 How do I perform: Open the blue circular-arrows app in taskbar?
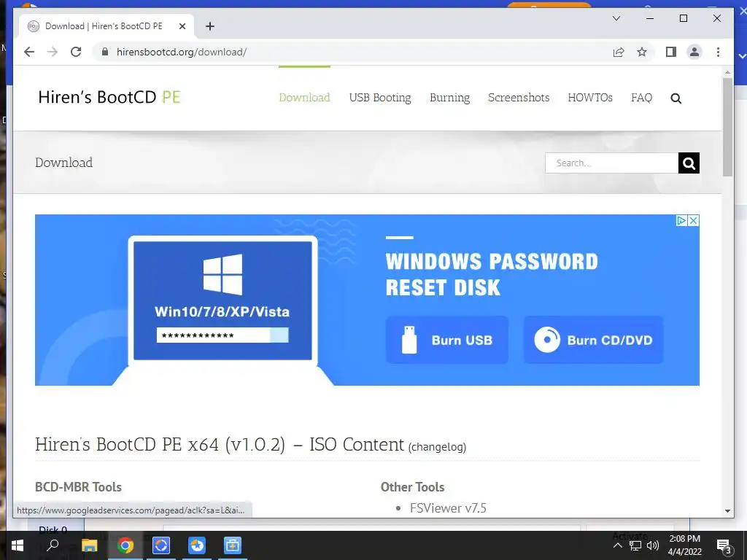161,545
